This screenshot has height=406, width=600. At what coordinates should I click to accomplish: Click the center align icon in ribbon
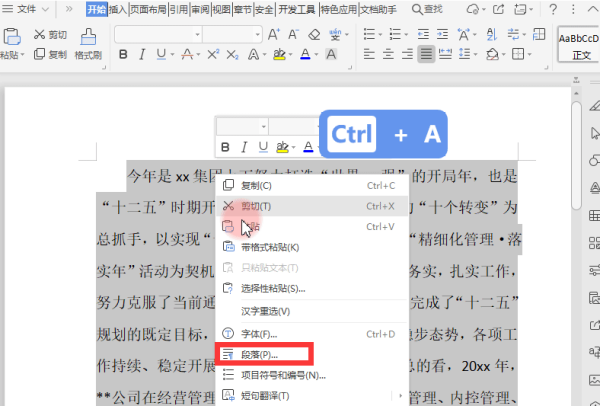click(x=388, y=54)
